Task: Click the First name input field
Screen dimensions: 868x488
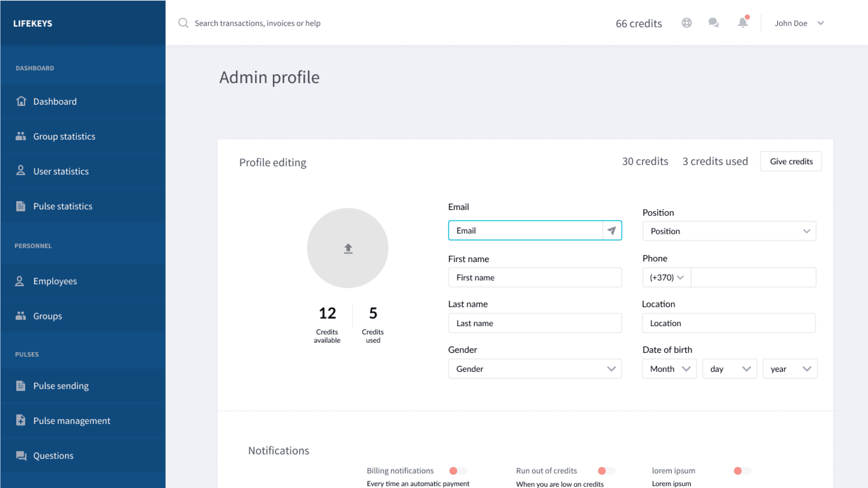Action: 534,278
